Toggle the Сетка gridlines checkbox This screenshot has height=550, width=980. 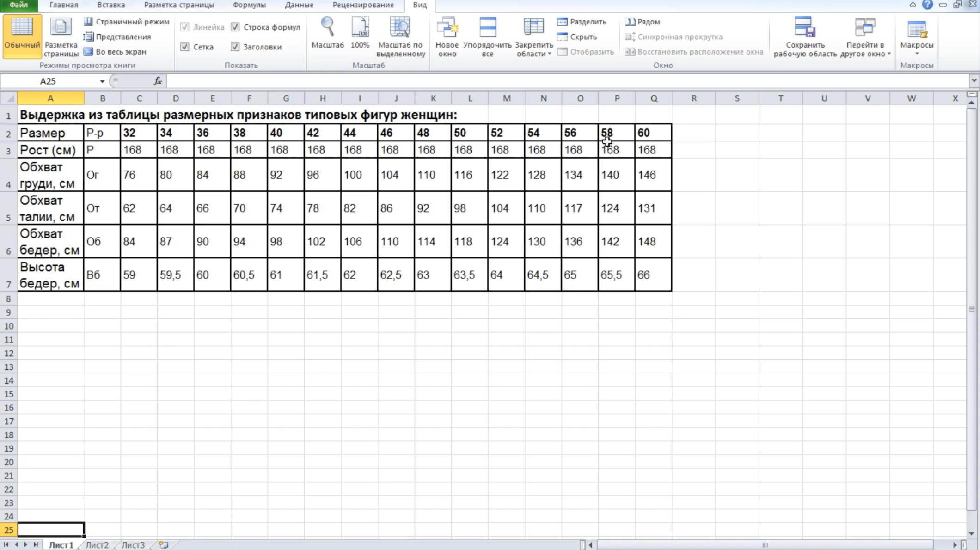coord(185,47)
